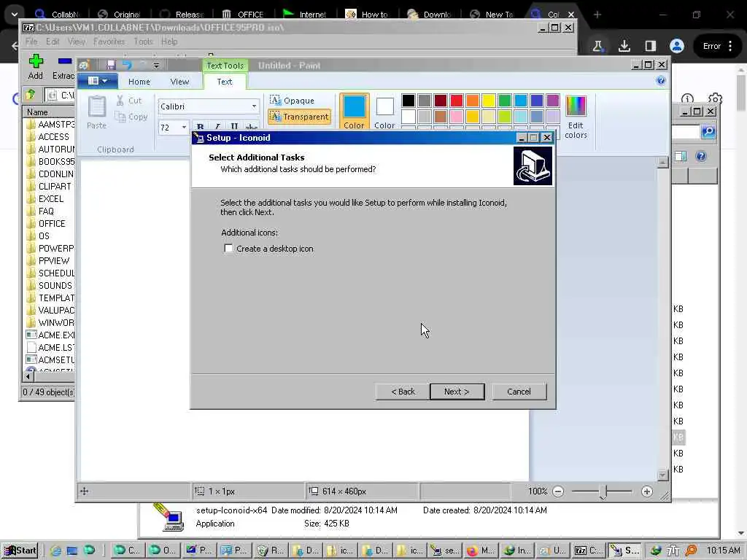Pick the purple color swatch

click(553, 101)
